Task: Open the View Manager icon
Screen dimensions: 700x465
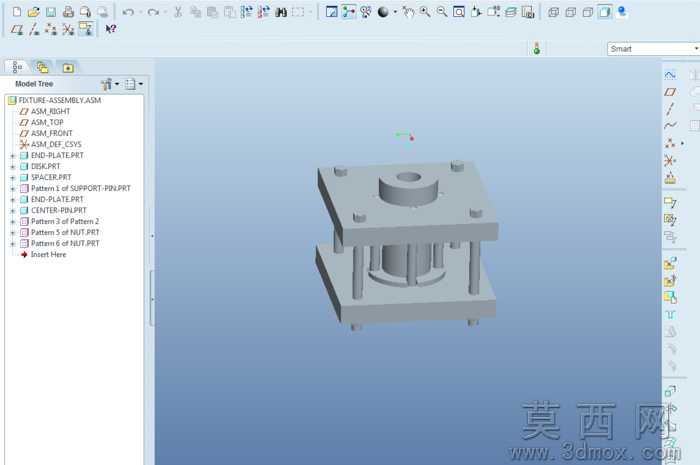Action: (x=528, y=12)
